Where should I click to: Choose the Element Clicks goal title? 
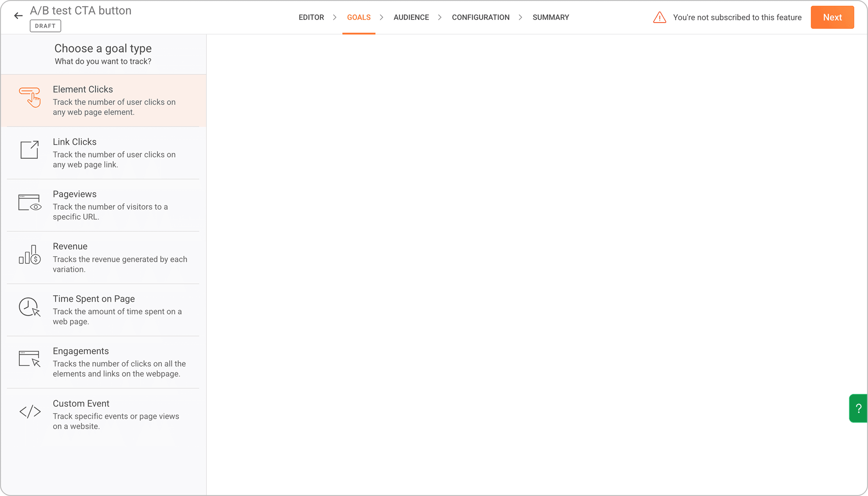coord(83,89)
